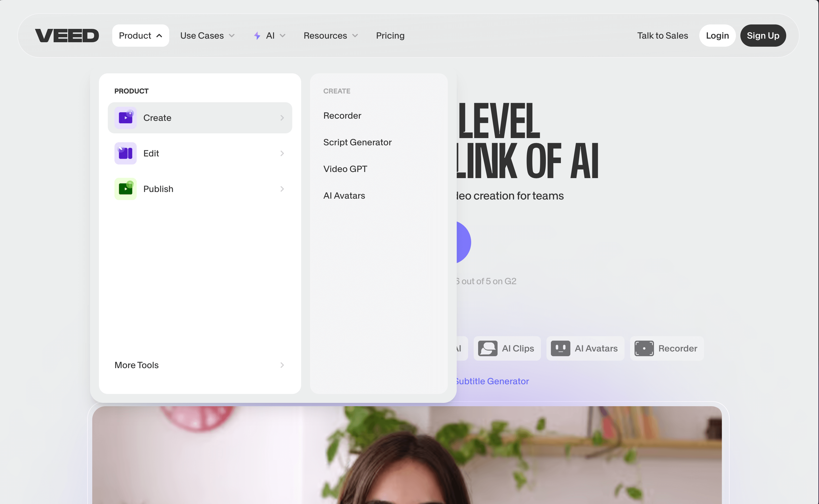Click the AI lightning bolt icon
This screenshot has width=819, height=504.
pos(257,36)
